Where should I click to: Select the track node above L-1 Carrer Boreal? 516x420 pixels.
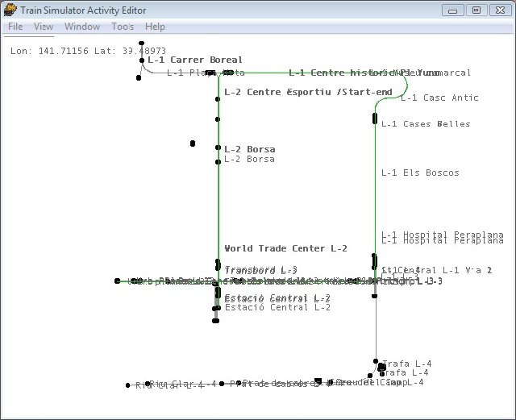(142, 44)
